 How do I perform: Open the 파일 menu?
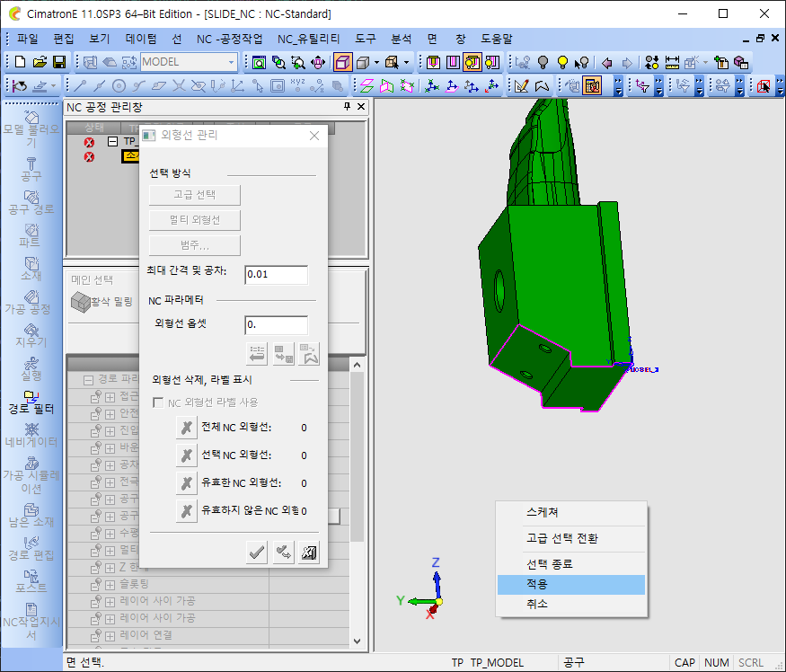(x=28, y=40)
